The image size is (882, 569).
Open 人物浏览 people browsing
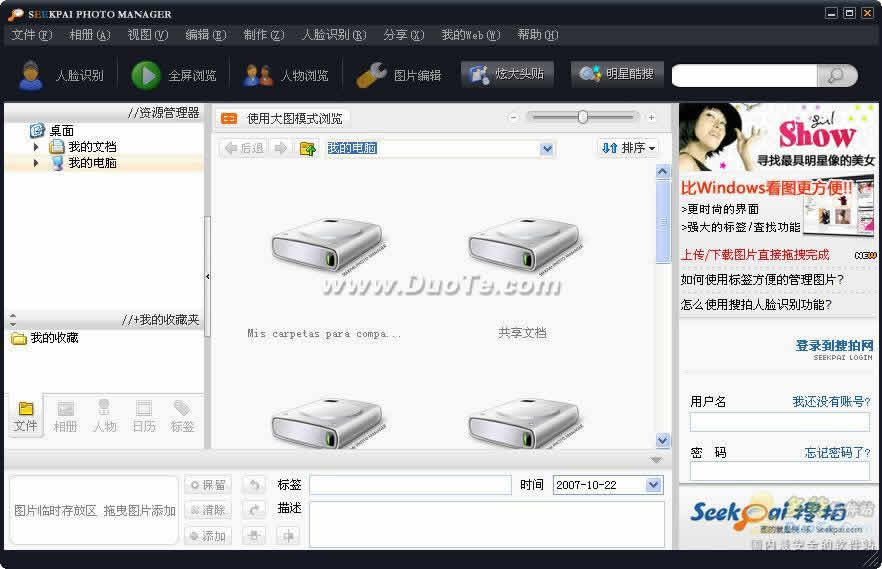pyautogui.click(x=286, y=75)
